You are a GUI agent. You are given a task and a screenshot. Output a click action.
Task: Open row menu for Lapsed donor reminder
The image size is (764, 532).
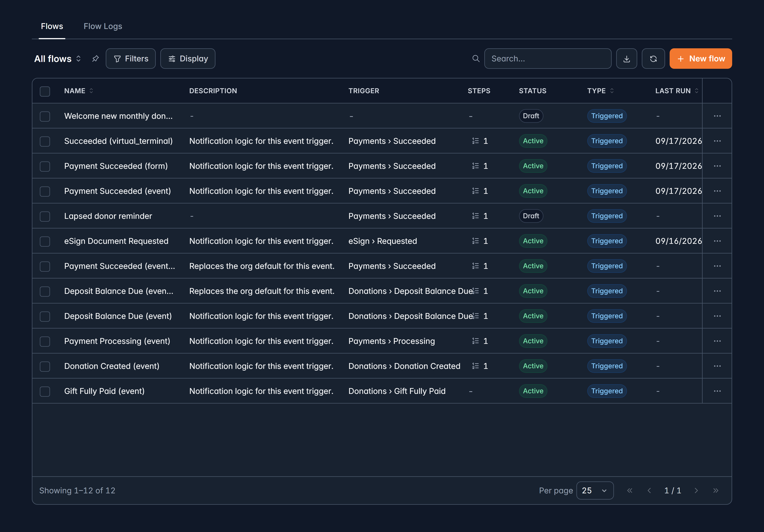[x=717, y=216]
